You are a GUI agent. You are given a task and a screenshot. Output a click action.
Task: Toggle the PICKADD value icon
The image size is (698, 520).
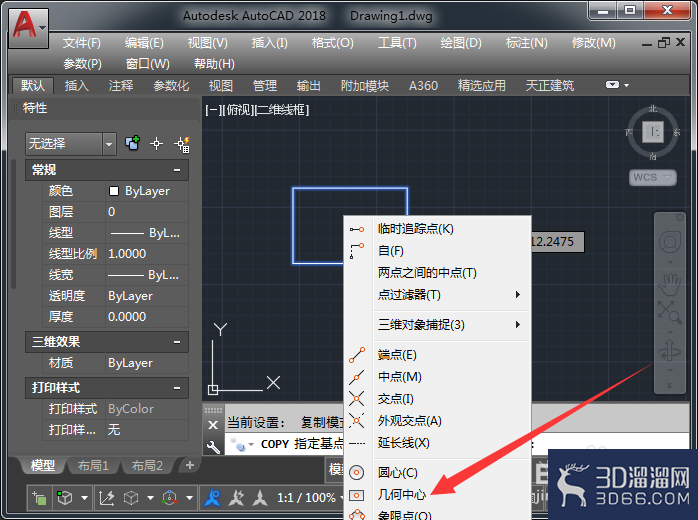coord(182,144)
